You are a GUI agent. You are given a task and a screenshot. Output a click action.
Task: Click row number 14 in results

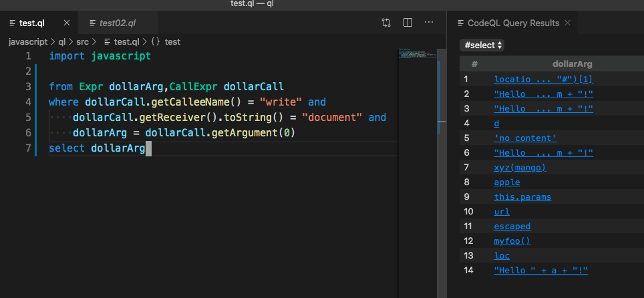468,271
